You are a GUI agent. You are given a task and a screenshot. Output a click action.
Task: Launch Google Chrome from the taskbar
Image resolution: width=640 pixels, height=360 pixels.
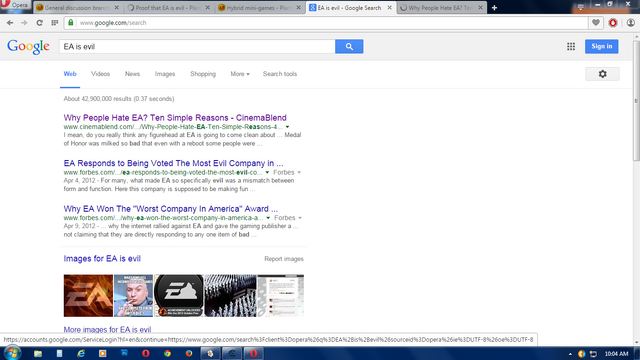pyautogui.click(x=167, y=353)
